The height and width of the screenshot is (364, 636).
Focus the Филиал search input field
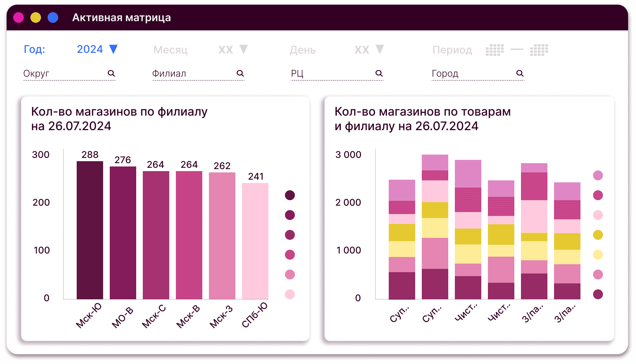(x=192, y=73)
